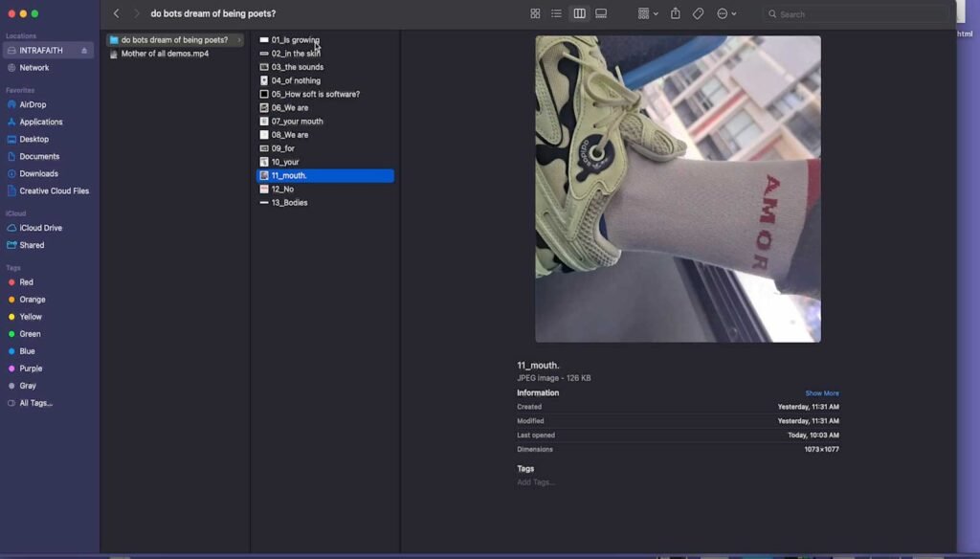Click the Show More link
Screen dimensions: 980x559
coord(821,393)
